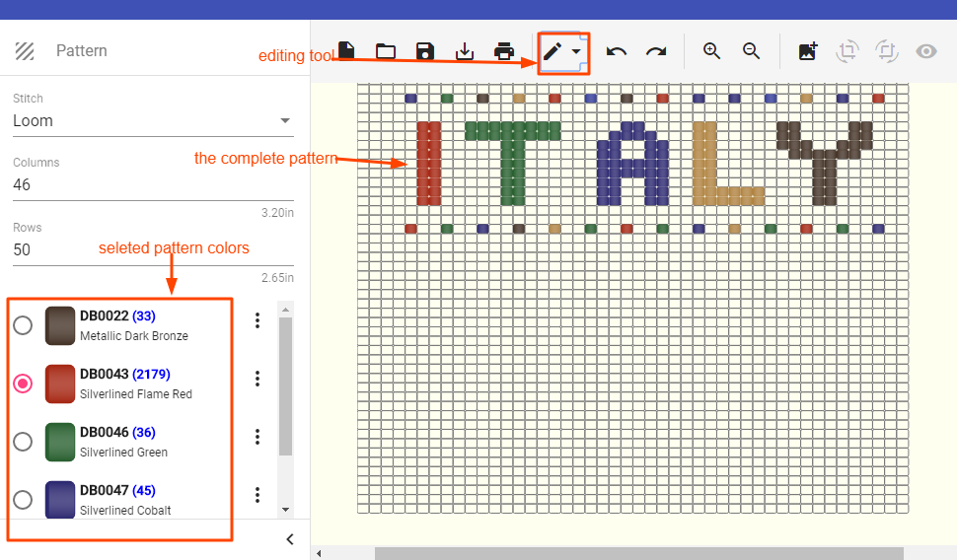Edit the Rows field value 50
The image size is (957, 560).
(153, 249)
